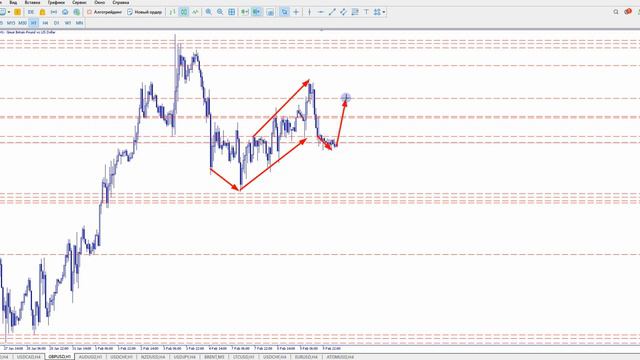Switch chart to Japanese candlesticks mode

184,12
